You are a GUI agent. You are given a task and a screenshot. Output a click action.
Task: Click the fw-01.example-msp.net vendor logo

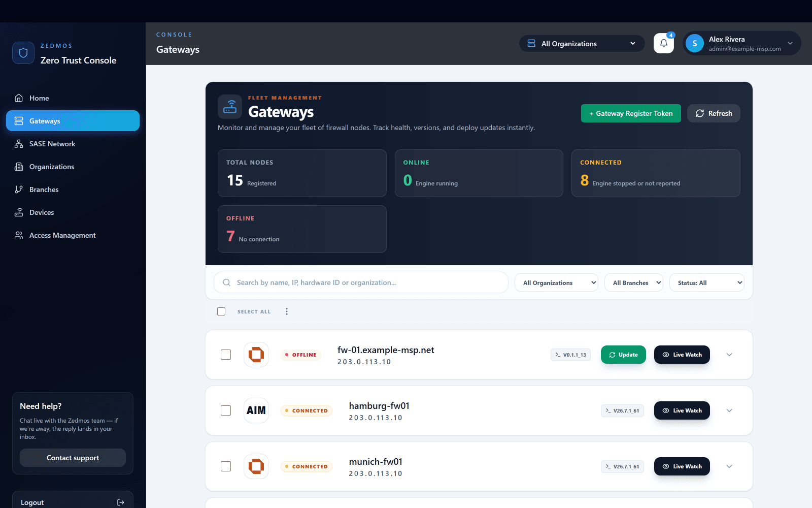tap(256, 355)
